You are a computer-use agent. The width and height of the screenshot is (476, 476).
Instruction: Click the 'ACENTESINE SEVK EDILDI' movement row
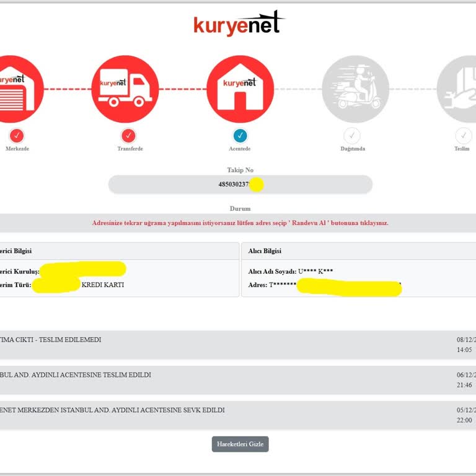coord(238,415)
